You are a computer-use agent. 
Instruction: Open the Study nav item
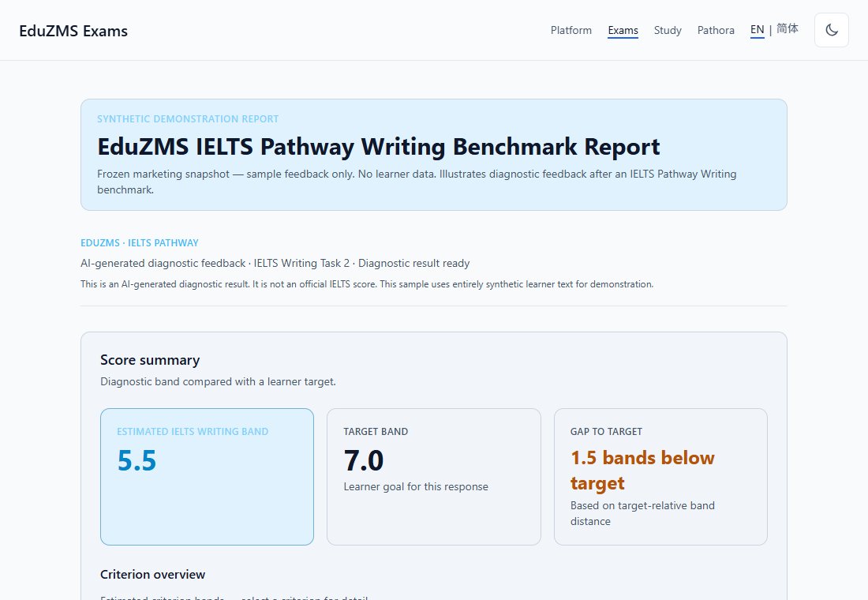point(668,31)
